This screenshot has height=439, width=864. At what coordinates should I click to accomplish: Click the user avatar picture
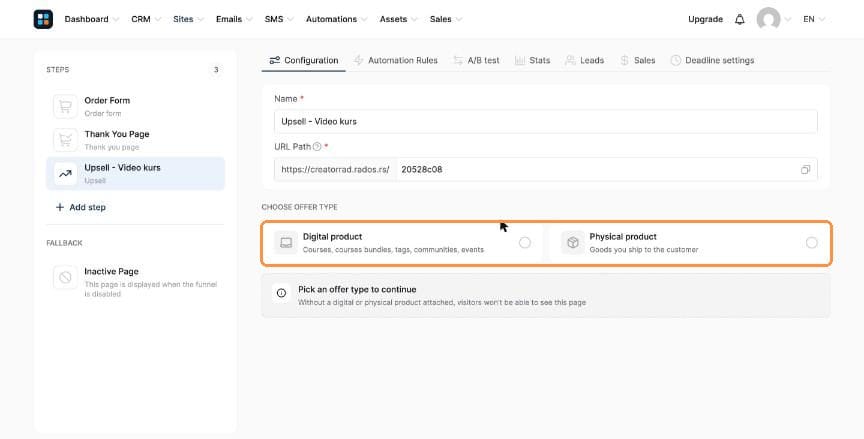[768, 19]
